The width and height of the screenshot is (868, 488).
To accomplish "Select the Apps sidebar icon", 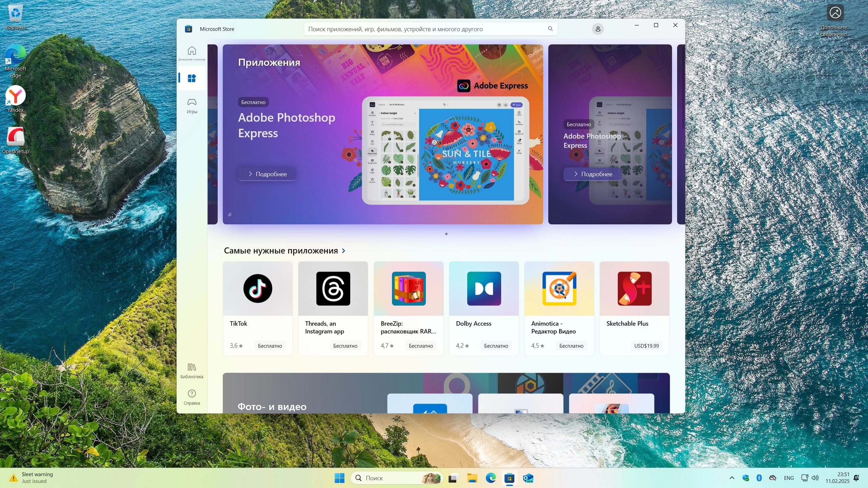I will coord(192,78).
